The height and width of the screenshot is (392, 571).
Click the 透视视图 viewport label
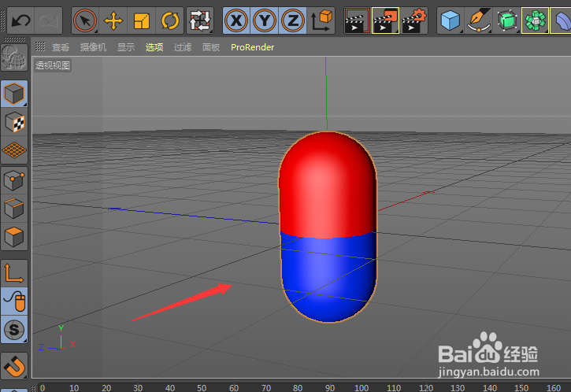pyautogui.click(x=53, y=65)
